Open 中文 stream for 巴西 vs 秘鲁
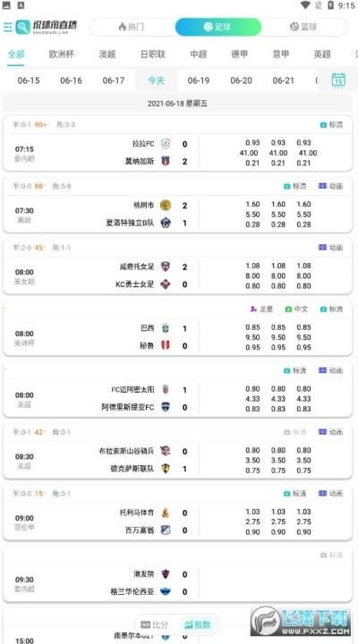The height and width of the screenshot is (644, 358). 296,309
